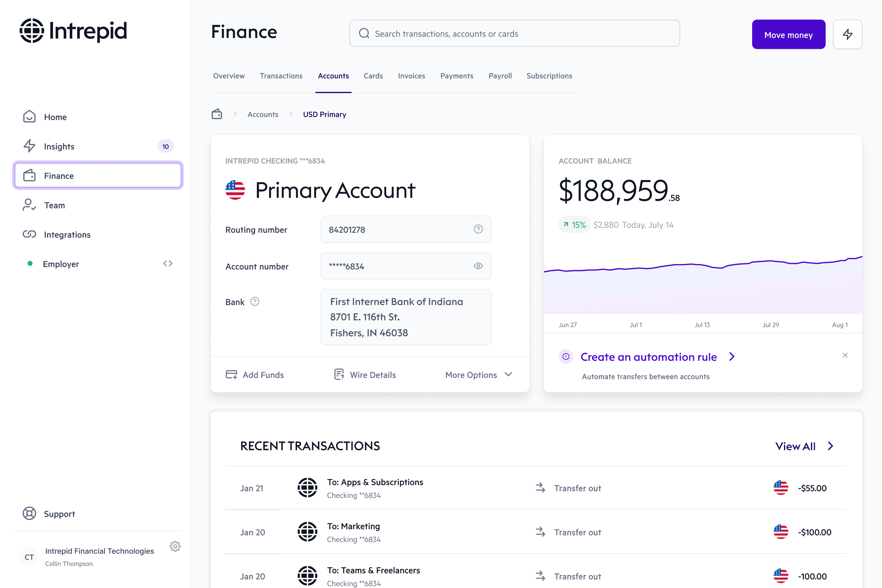Click the Support lifebuoy icon
Viewport: 882px width, 588px height.
(29, 513)
